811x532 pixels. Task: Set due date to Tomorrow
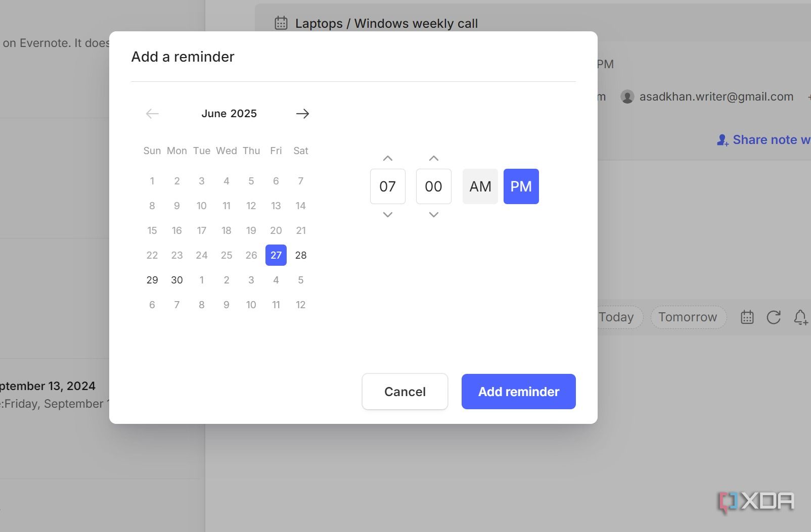pos(688,317)
